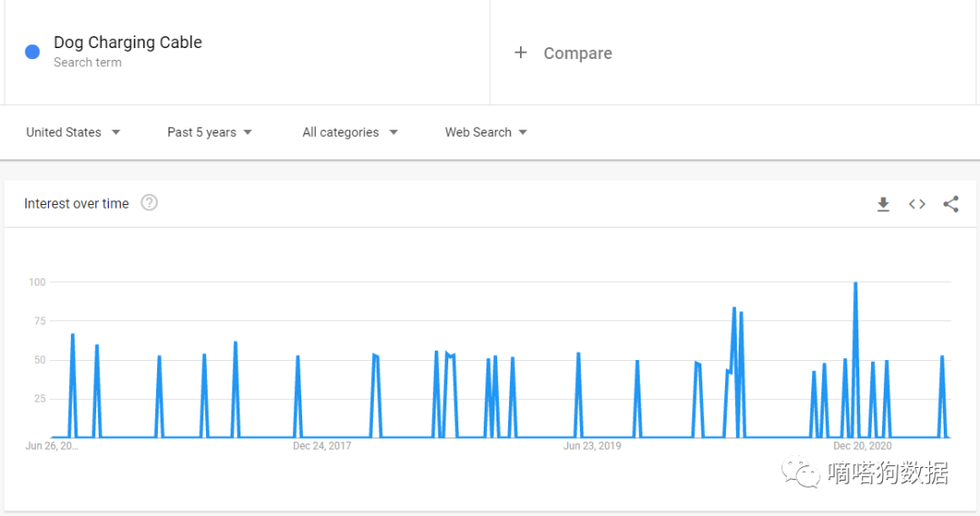Image resolution: width=980 pixels, height=516 pixels.
Task: Click the 75 value gridline label
Action: (x=37, y=321)
